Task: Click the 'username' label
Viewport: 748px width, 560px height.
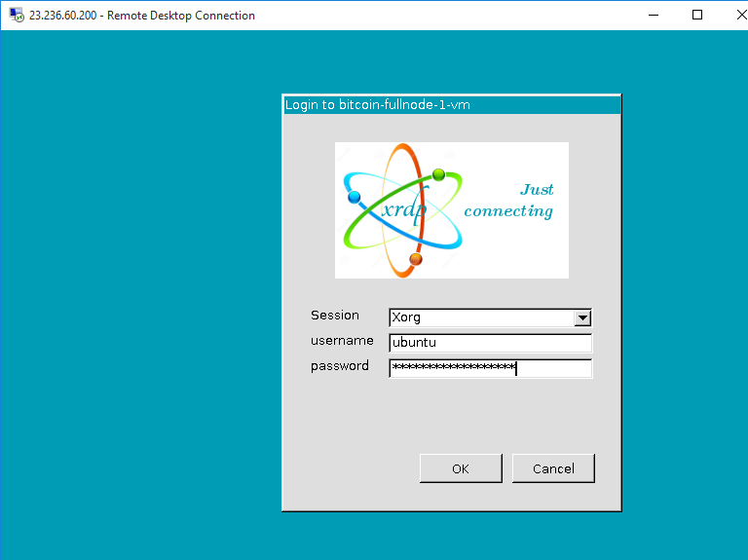Action: click(342, 341)
